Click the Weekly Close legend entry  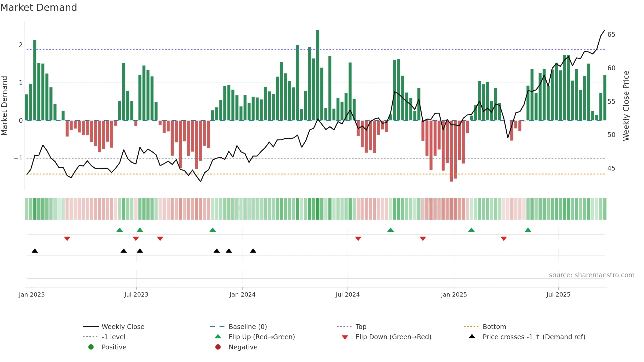tap(114, 327)
